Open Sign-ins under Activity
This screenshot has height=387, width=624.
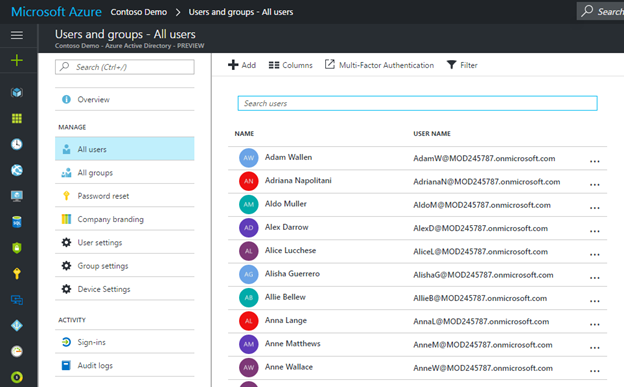tap(125, 342)
